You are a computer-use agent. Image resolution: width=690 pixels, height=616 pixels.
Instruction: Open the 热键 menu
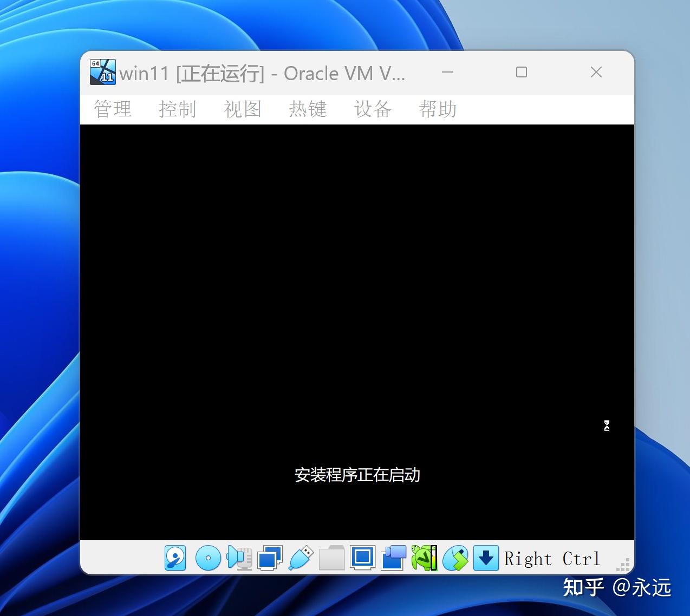pos(308,109)
